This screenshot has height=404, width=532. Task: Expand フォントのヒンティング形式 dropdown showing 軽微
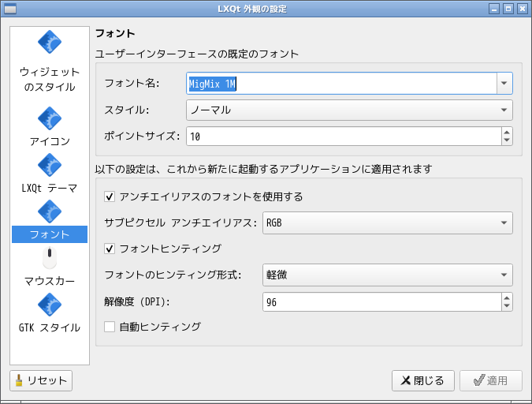click(387, 275)
